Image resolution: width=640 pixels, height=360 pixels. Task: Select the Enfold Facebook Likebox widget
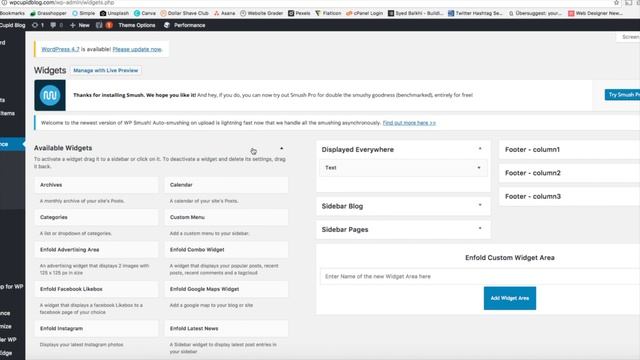(96, 289)
